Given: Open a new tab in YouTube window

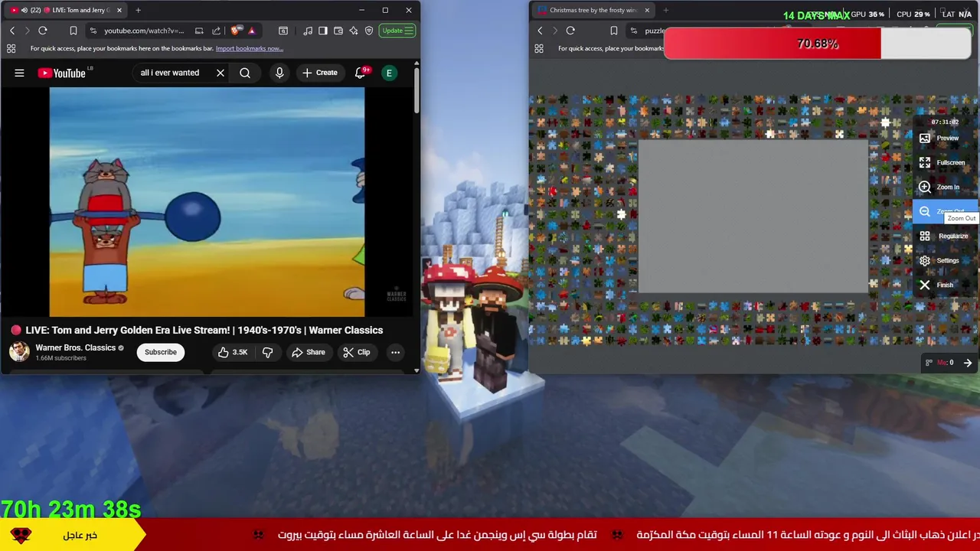Looking at the screenshot, I should [139, 10].
